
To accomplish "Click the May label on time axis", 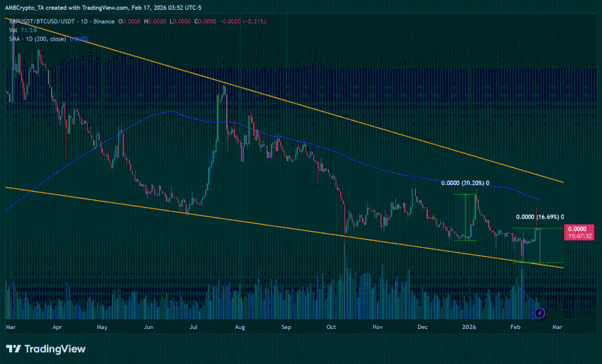I will pos(101,327).
